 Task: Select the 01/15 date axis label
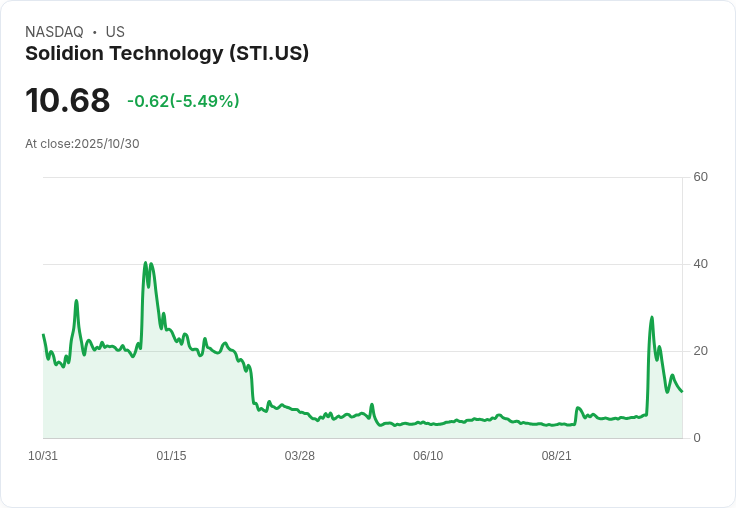[x=171, y=456]
